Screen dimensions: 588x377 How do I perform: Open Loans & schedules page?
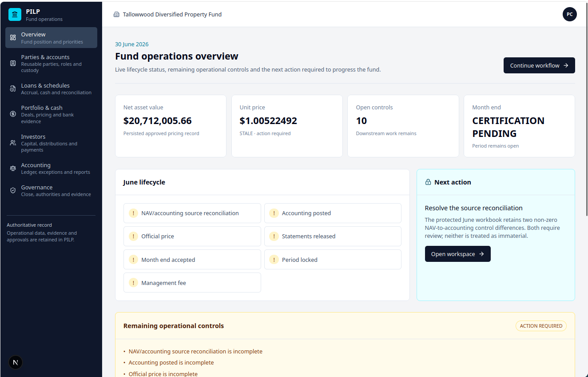pos(51,89)
